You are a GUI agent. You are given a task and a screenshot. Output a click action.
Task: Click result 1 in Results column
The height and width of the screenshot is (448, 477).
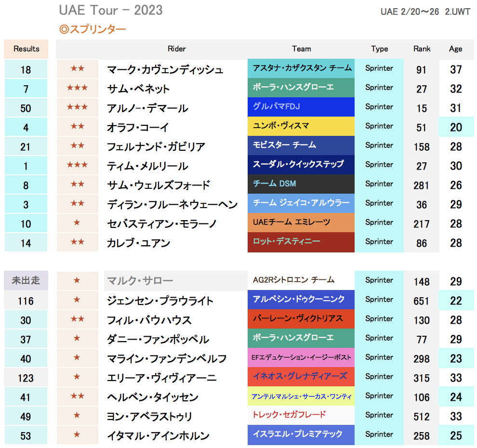(x=26, y=166)
